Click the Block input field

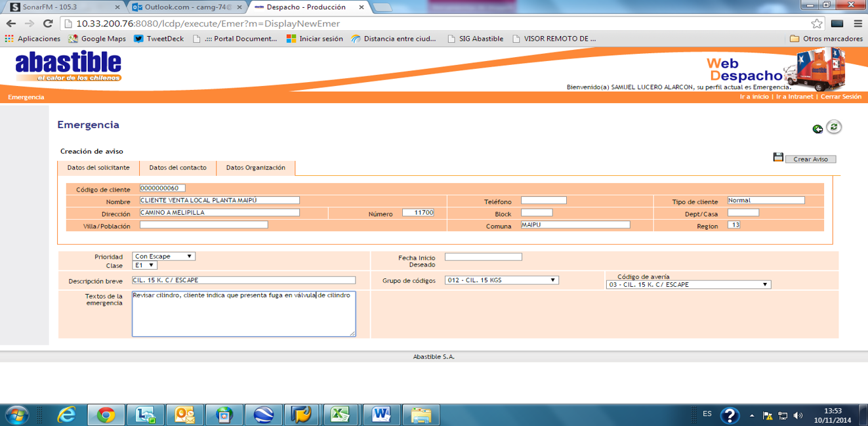[x=537, y=213]
